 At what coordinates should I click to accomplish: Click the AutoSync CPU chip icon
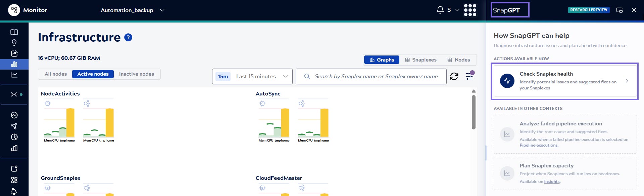(262, 104)
